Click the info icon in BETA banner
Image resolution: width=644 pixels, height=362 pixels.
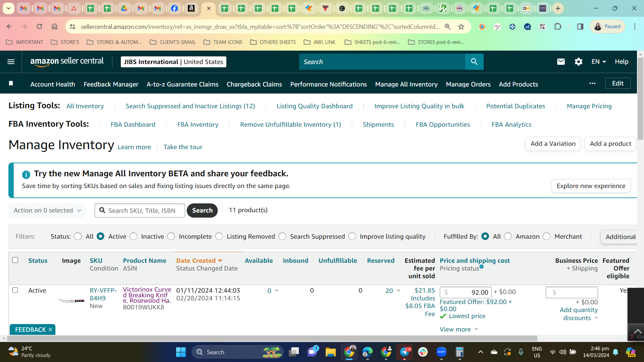[26, 174]
